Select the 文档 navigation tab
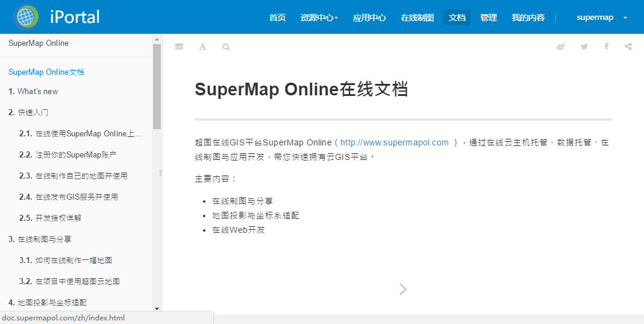644x324 pixels. click(x=457, y=17)
